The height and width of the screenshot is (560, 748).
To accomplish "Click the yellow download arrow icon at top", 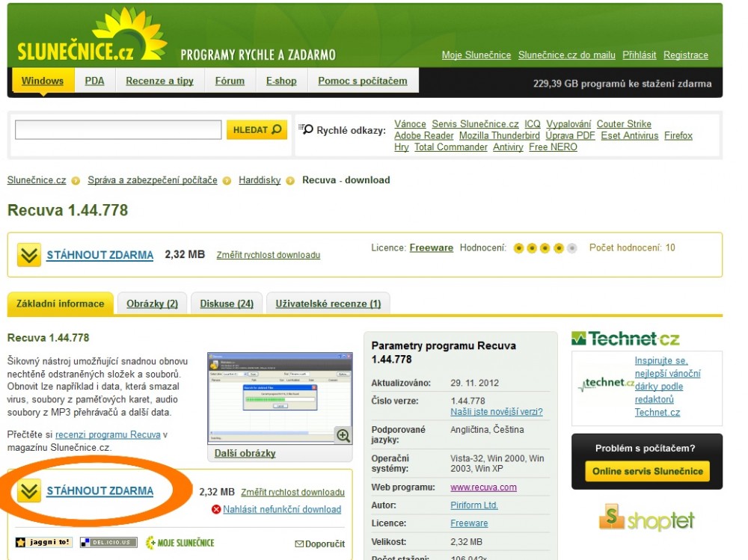I will coord(29,256).
